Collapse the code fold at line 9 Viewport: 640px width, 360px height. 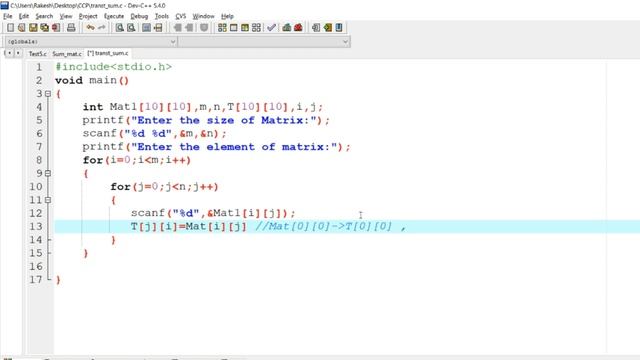pyautogui.click(x=48, y=173)
